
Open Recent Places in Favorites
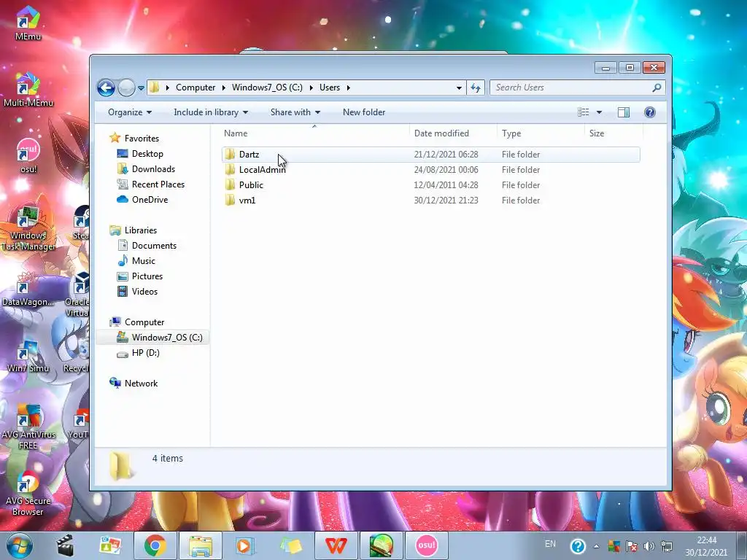158,184
